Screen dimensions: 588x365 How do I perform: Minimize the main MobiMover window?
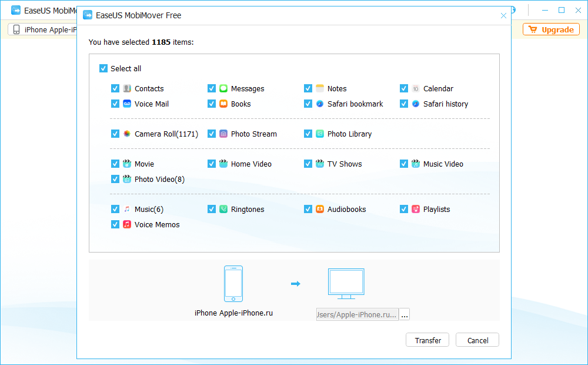[x=545, y=10]
